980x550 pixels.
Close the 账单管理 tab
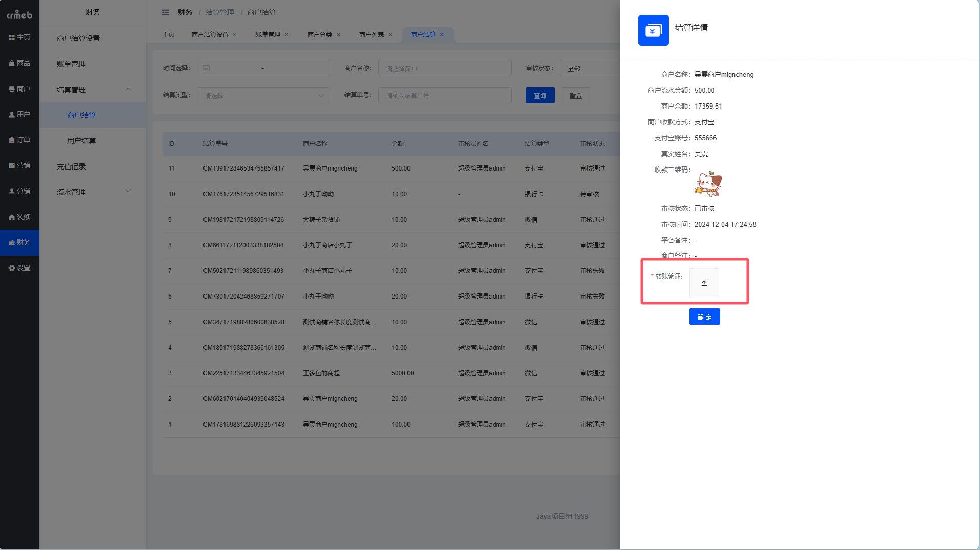(287, 35)
